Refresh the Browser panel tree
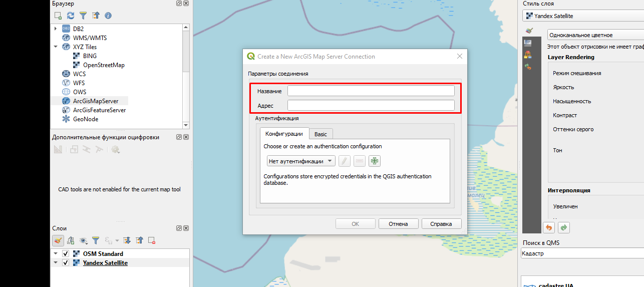 point(71,16)
